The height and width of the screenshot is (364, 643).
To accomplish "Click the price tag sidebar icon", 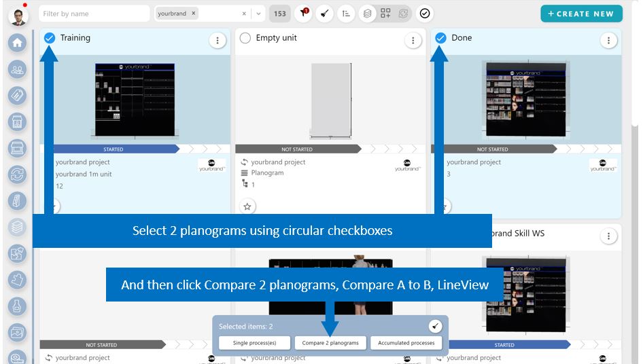I will pos(17,95).
